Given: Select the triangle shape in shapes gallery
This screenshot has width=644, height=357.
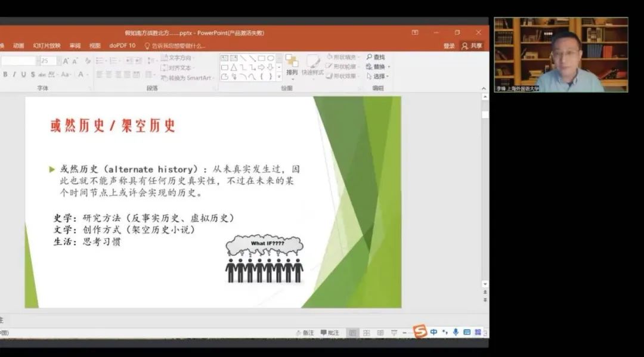Looking at the screenshot, I should (233, 67).
